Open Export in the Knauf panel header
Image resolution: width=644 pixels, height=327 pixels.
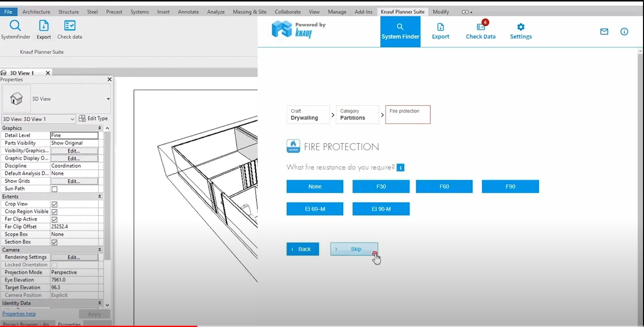tap(441, 31)
